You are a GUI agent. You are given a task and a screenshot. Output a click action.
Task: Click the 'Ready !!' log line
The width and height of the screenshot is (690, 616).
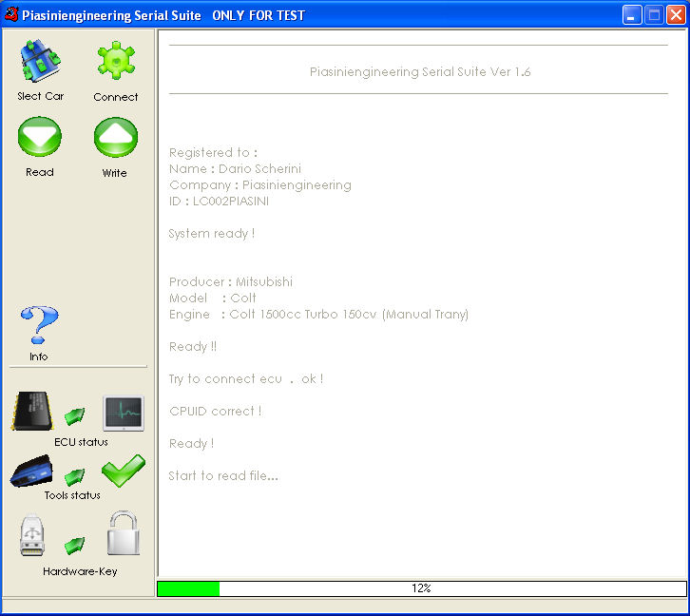tap(193, 347)
